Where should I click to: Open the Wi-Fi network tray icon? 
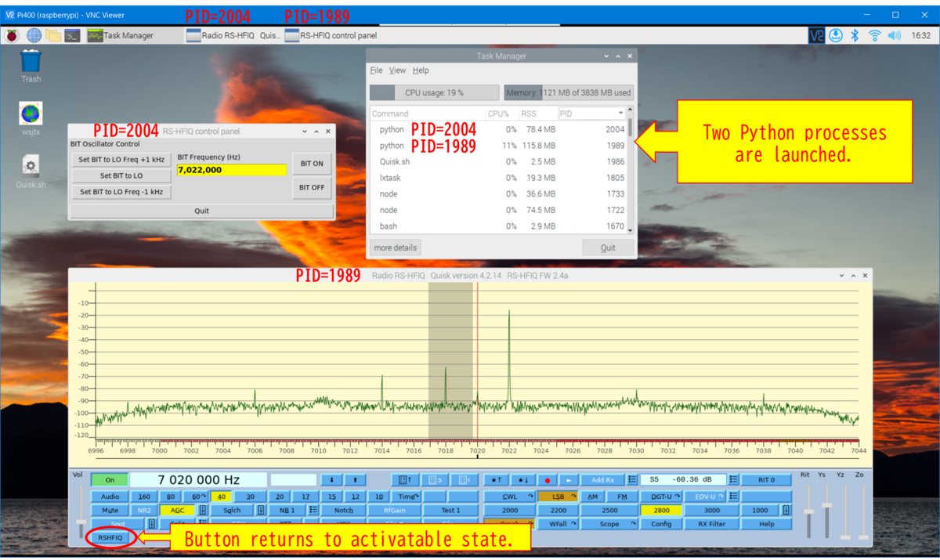875,35
